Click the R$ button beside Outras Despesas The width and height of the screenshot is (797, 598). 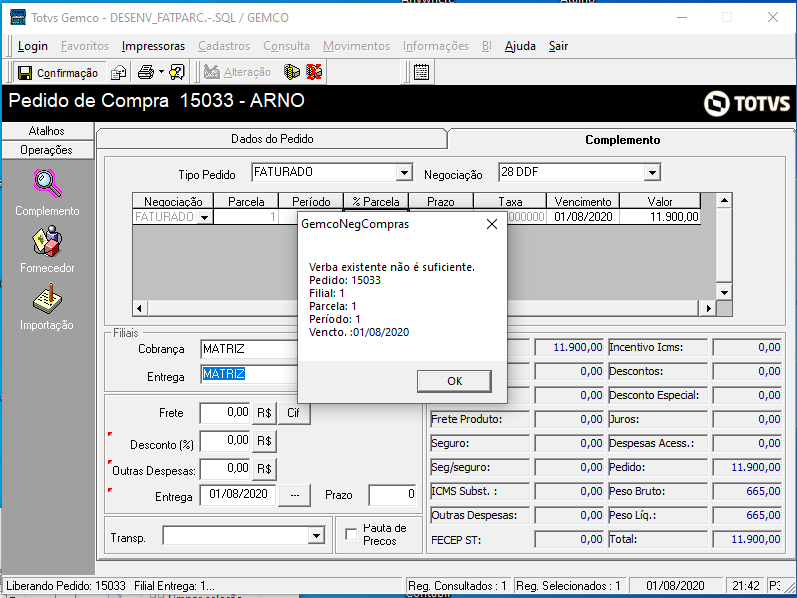pos(264,469)
